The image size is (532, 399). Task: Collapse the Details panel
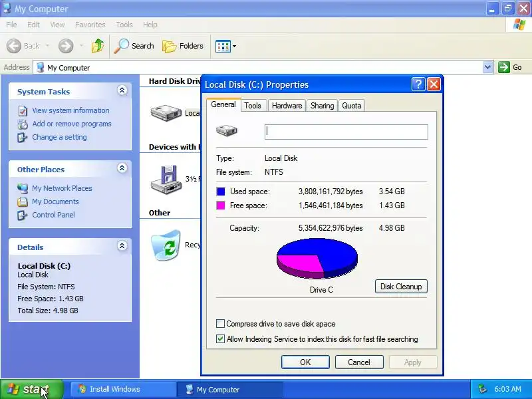[122, 245]
